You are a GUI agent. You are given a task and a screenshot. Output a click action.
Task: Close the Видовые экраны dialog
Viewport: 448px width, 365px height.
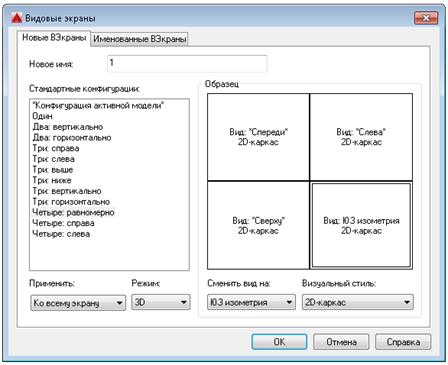(426, 18)
